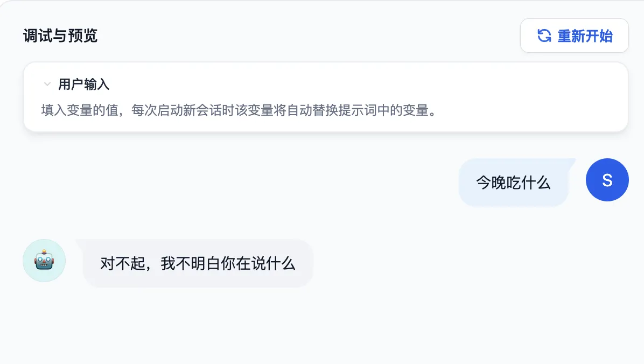This screenshot has height=364, width=644.
Task: Click the 调试与预览 panel title
Action: pyautogui.click(x=60, y=36)
